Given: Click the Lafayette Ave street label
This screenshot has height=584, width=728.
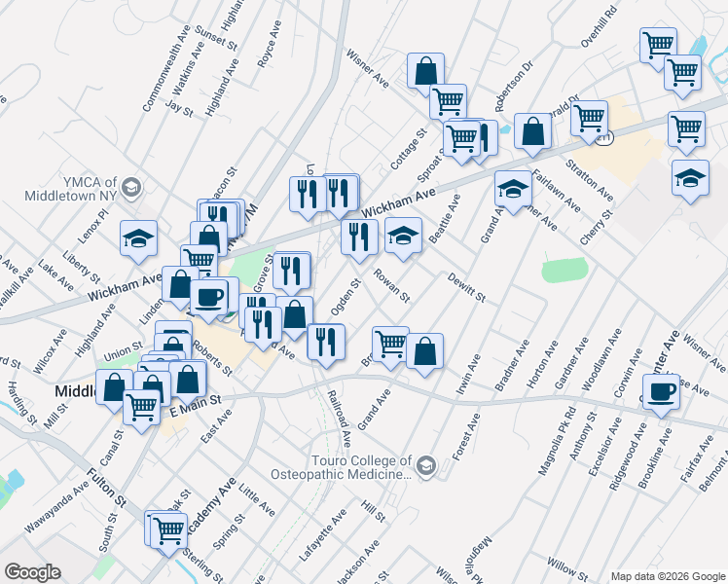Looking at the screenshot, I should pos(323,535).
